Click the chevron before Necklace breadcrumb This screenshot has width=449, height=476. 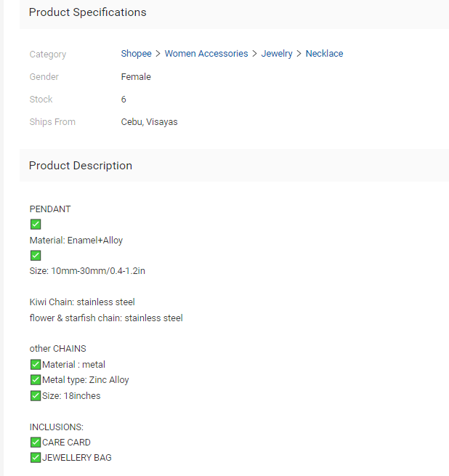(299, 54)
